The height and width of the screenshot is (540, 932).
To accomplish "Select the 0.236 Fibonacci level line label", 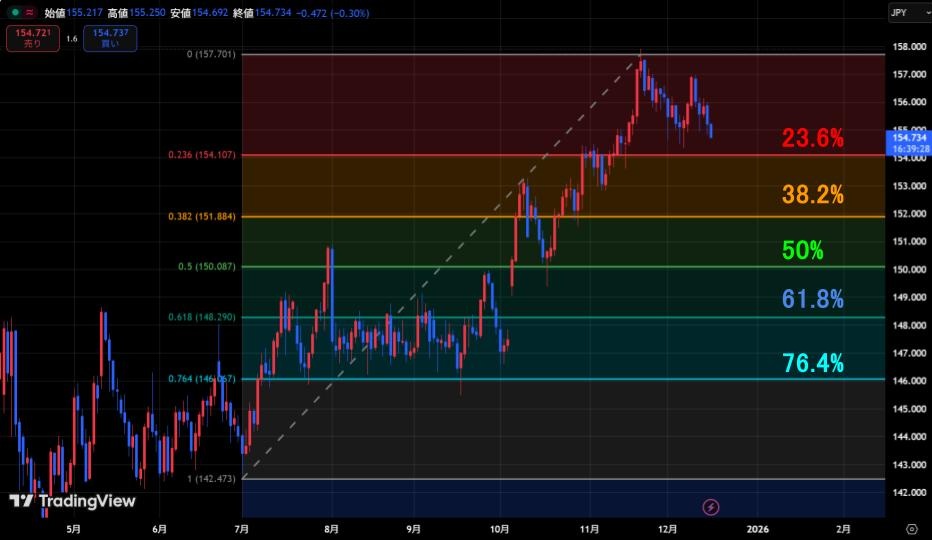I will point(203,155).
